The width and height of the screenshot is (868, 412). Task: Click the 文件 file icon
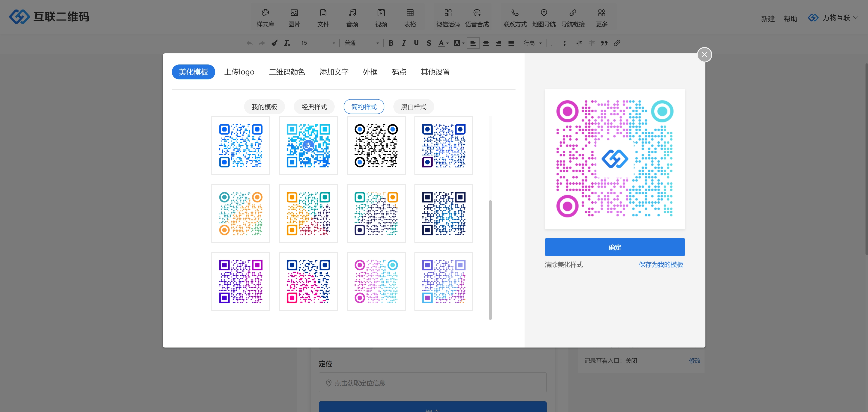[323, 18]
